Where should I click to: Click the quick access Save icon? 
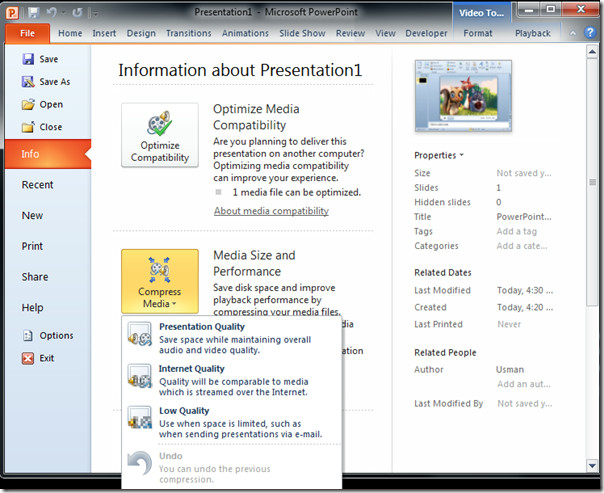click(34, 13)
